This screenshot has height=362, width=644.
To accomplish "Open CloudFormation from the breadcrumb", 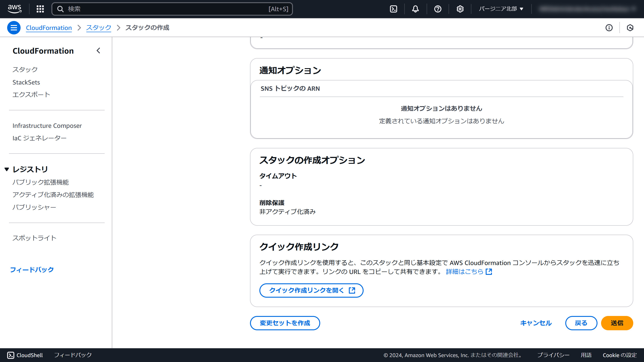I will pyautogui.click(x=49, y=28).
